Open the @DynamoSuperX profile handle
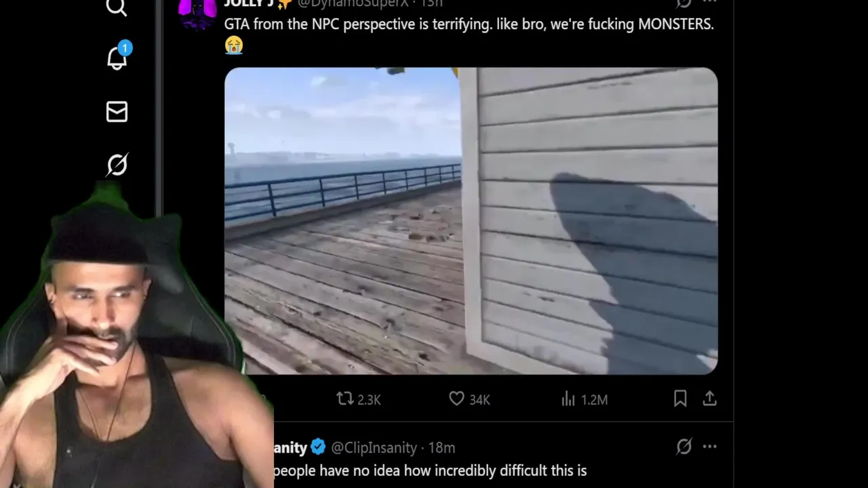868x488 pixels. point(353,3)
